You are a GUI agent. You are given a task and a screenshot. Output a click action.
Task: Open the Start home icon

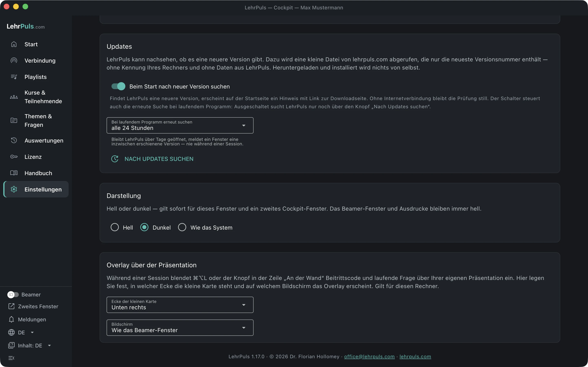pyautogui.click(x=14, y=44)
